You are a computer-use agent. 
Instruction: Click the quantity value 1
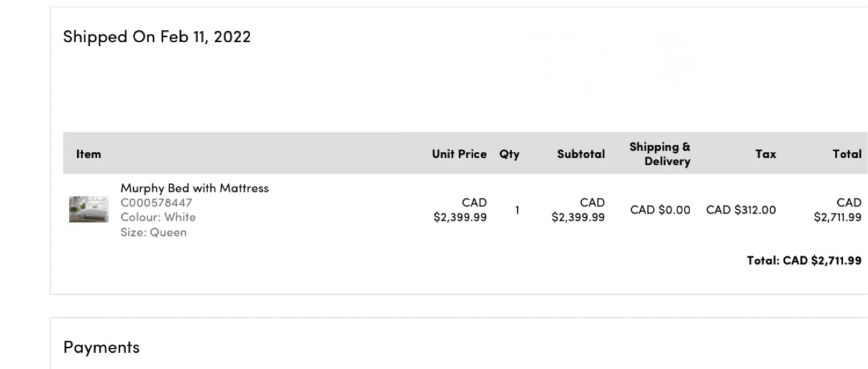click(x=517, y=210)
